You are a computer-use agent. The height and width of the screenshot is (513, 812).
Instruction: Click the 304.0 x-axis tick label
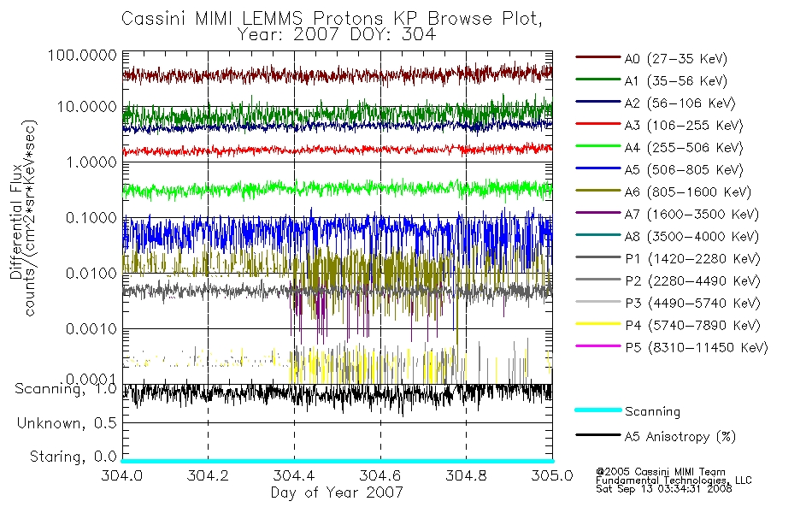coord(121,475)
